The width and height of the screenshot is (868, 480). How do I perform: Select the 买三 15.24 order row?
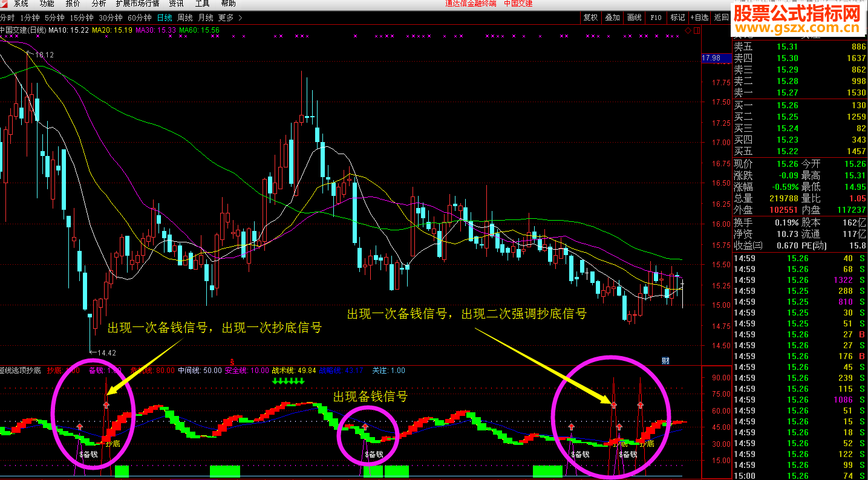[x=800, y=129]
